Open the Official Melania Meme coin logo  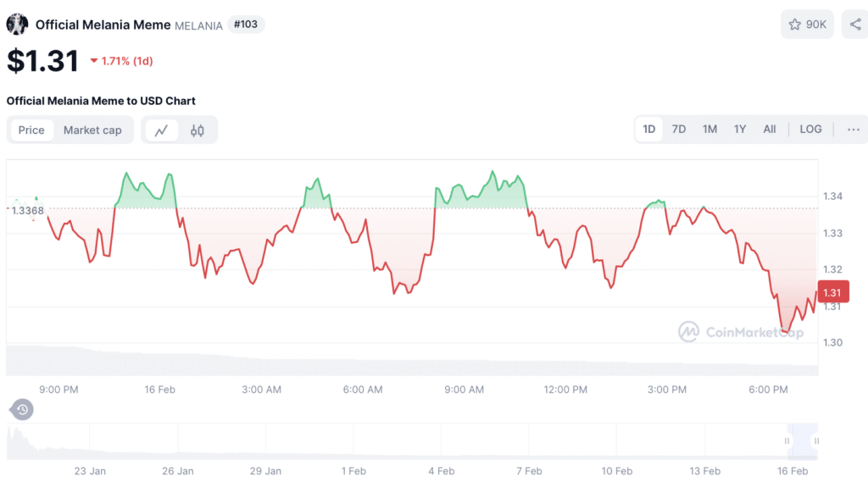(x=17, y=25)
